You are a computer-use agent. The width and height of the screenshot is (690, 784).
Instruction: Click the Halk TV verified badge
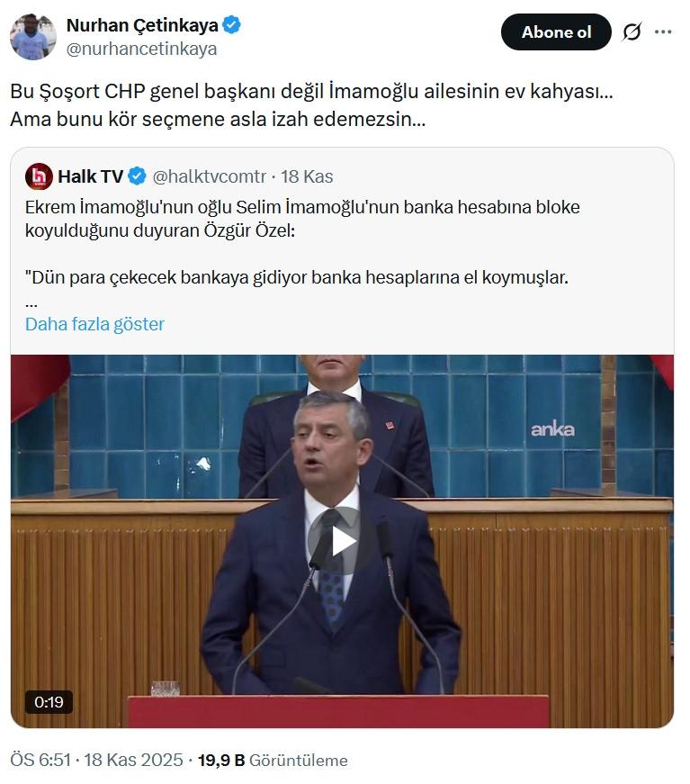tap(137, 176)
